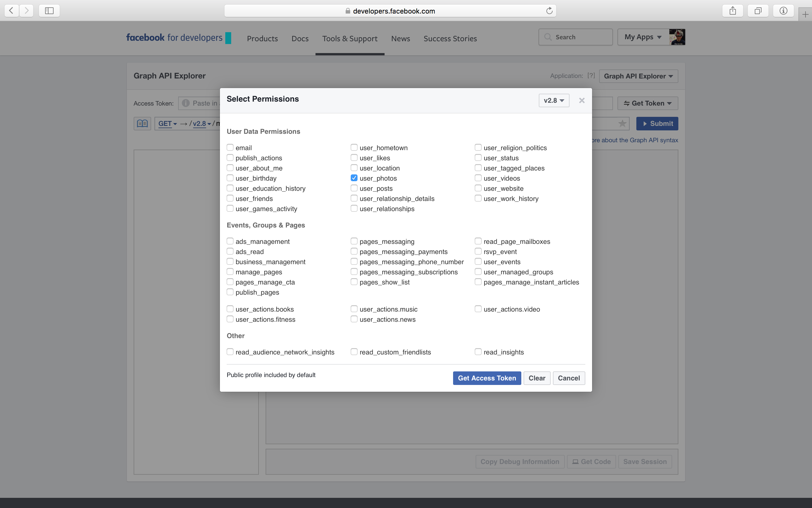Image resolution: width=812 pixels, height=508 pixels.
Task: Check publish_pages permission
Action: 230,292
